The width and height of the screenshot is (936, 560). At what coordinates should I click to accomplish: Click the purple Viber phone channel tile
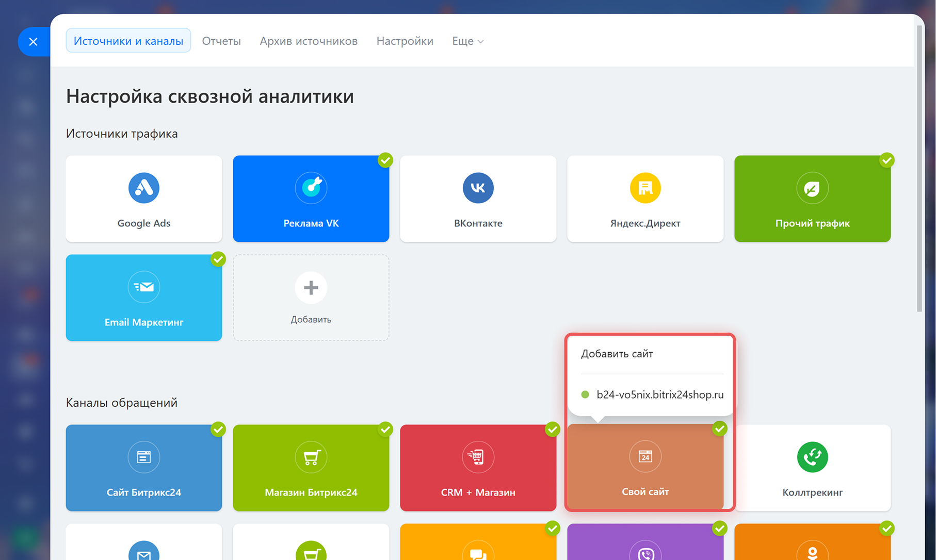click(x=645, y=542)
